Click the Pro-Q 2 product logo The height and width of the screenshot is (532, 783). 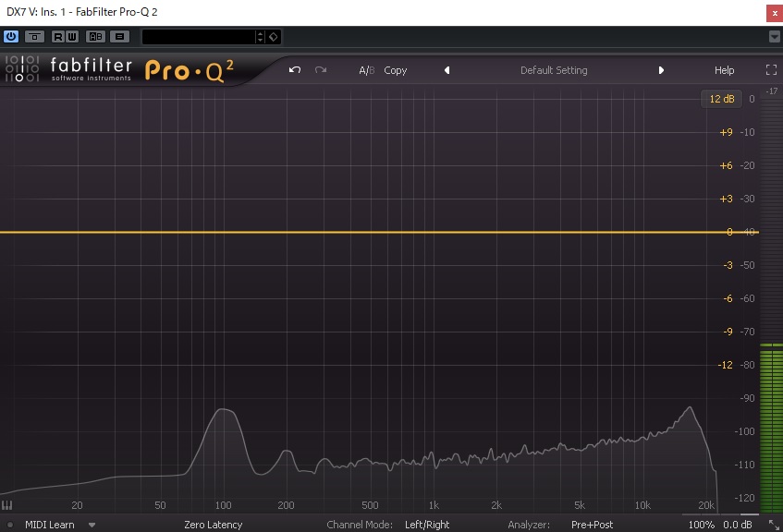tap(189, 70)
